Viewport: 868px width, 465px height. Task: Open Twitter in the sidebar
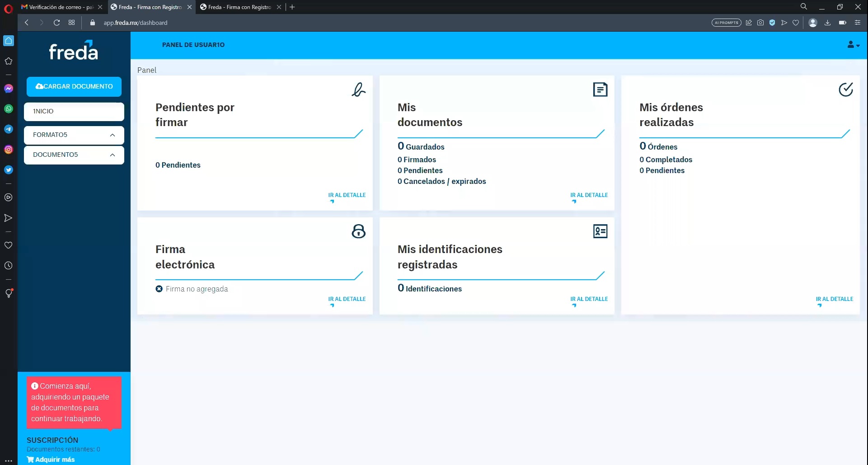(9, 169)
